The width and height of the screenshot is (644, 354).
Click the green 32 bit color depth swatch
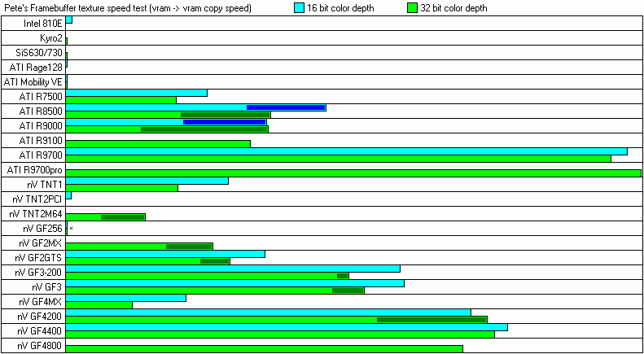click(412, 8)
